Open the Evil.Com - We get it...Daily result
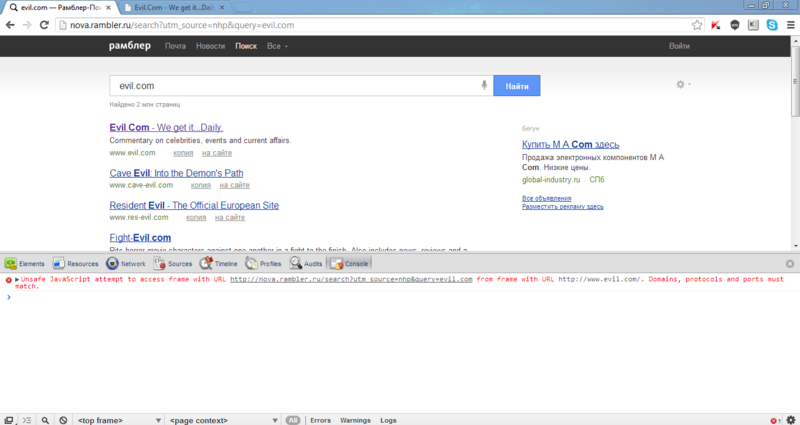 tap(166, 128)
